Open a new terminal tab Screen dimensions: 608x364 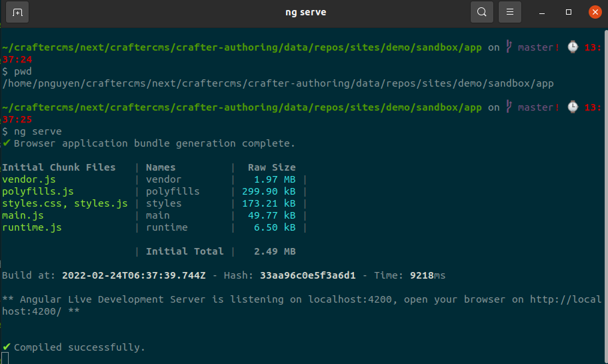[17, 12]
